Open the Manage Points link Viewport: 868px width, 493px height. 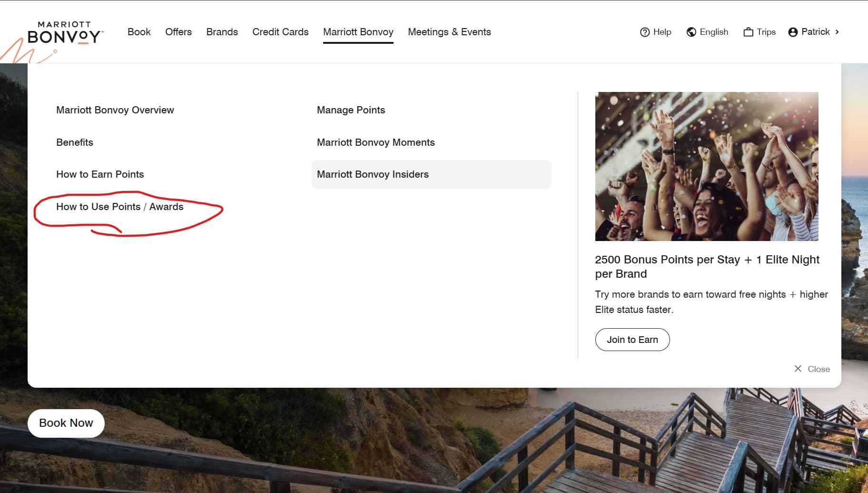click(x=351, y=110)
